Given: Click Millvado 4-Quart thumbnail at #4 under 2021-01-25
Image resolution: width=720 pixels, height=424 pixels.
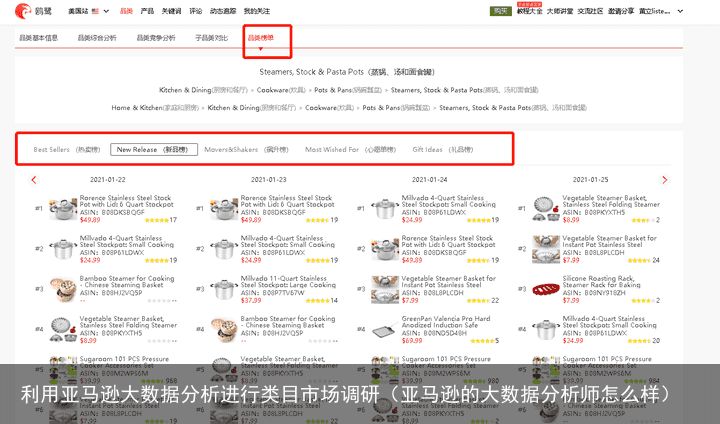Looking at the screenshot, I should click(546, 329).
